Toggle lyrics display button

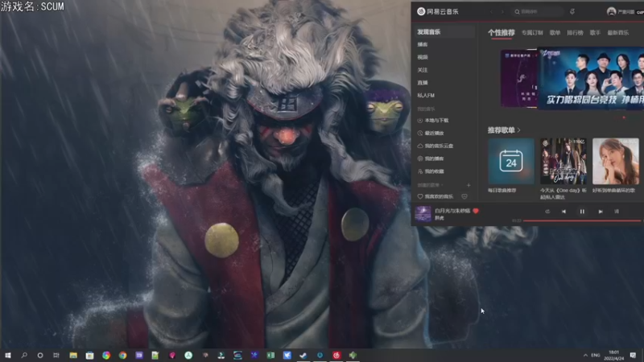pos(617,212)
